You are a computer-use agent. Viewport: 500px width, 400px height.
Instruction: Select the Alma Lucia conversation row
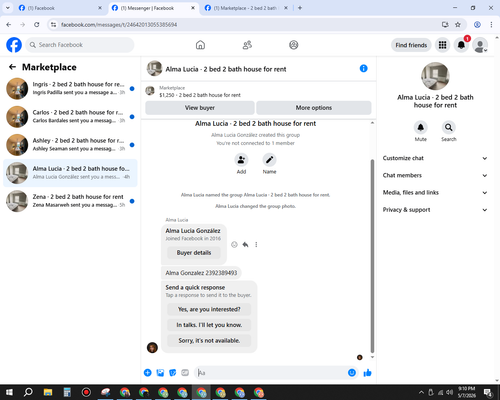(x=70, y=173)
